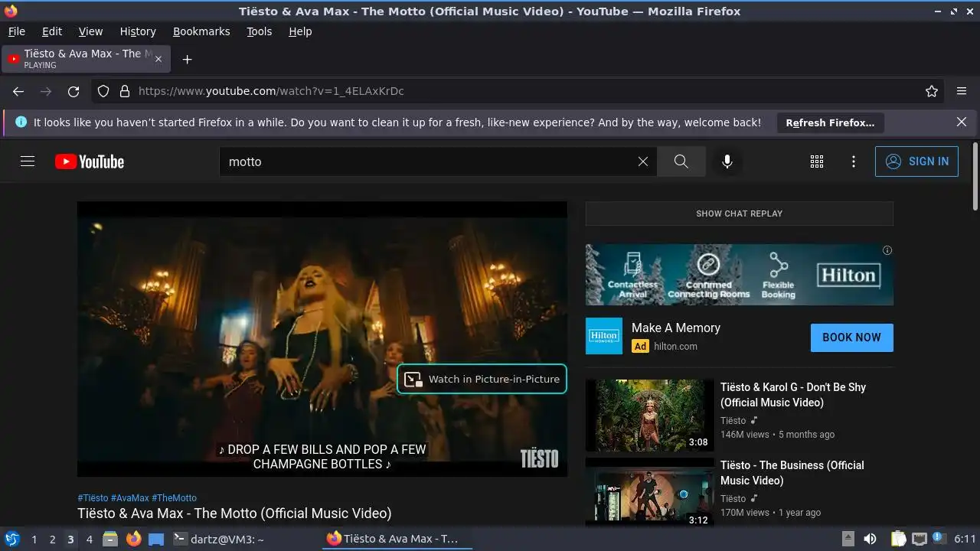Click the Refresh Firefox… button

click(x=830, y=122)
